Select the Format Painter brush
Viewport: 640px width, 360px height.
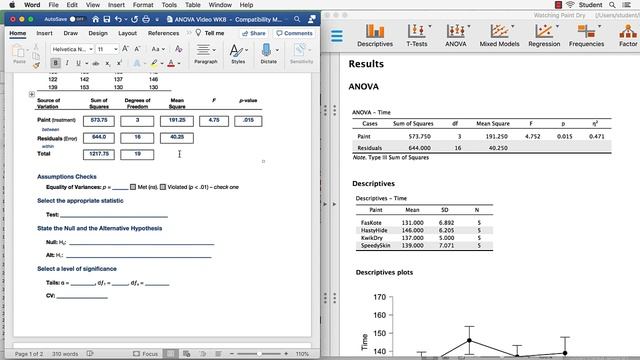click(36, 64)
